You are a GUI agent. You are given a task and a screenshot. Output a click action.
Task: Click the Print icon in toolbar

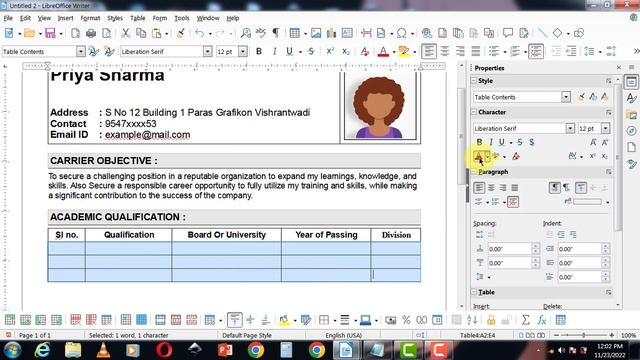(x=91, y=33)
